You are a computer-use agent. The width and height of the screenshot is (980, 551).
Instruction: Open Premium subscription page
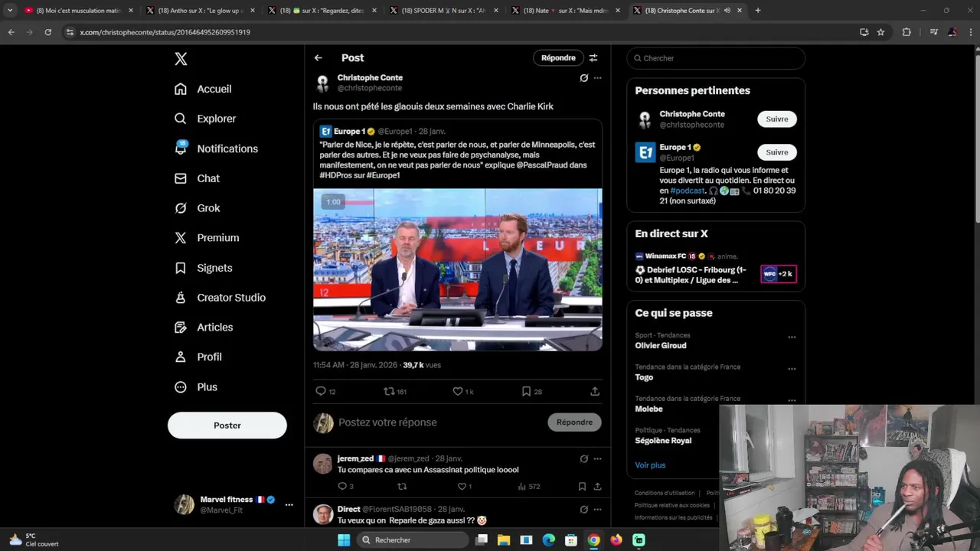[x=207, y=238]
